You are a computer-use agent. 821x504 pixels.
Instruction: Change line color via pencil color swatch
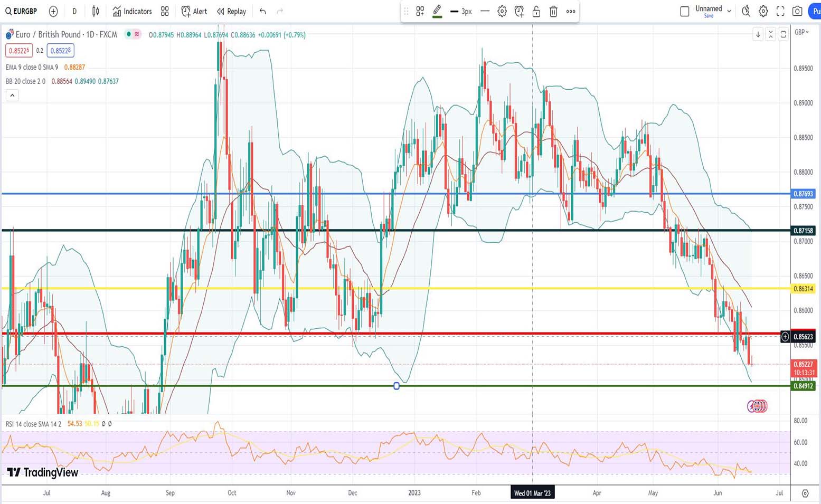[437, 11]
